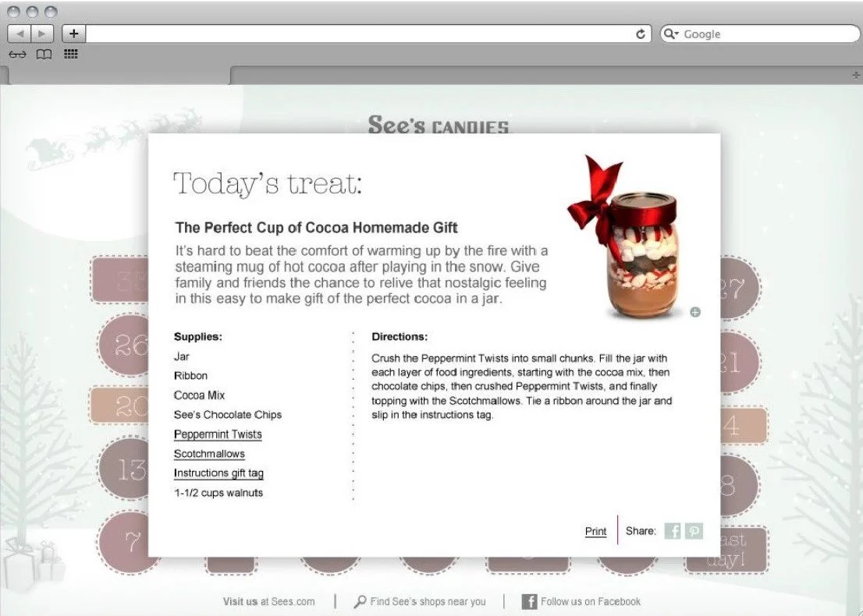This screenshot has width=863, height=616.
Task: Share the treat on Facebook
Action: point(673,531)
